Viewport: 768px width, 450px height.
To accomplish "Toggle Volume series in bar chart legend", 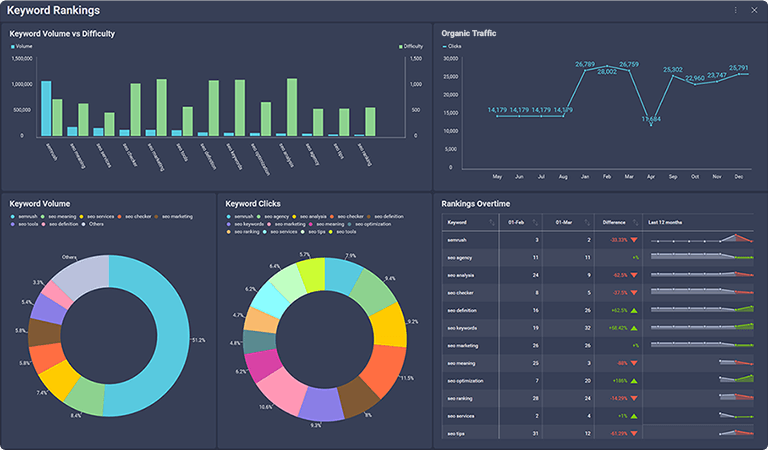I will pos(22,47).
